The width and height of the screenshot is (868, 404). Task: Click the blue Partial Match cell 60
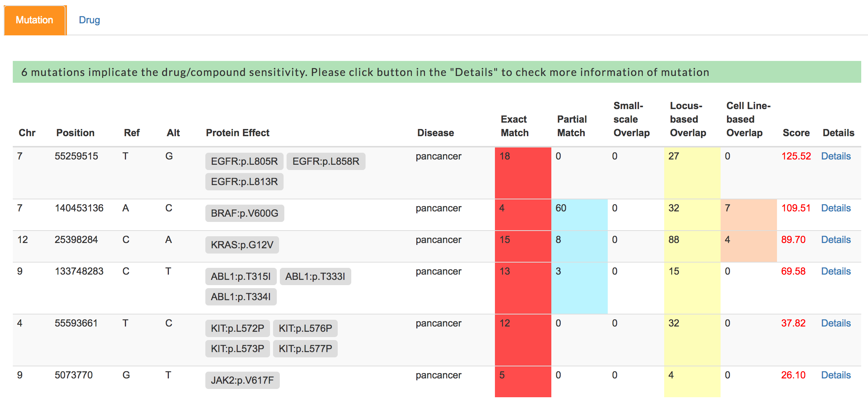click(580, 215)
